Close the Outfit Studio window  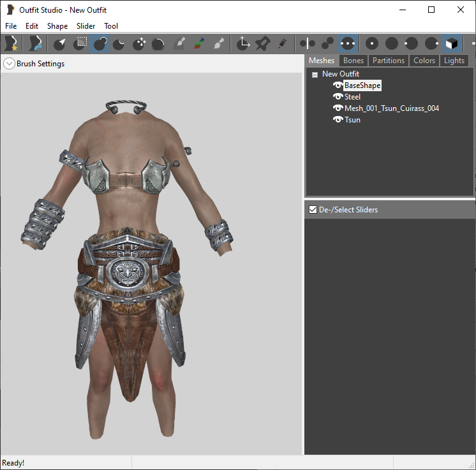460,10
